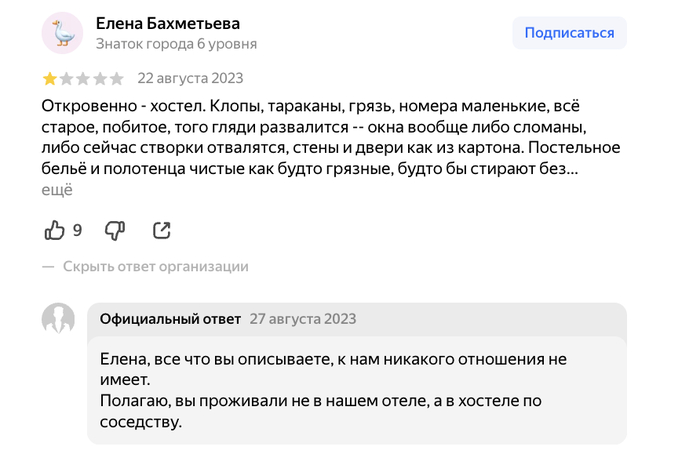Image resolution: width=700 pixels, height=472 pixels.
Task: Dislike the review with thumbs down icon
Action: (x=115, y=231)
